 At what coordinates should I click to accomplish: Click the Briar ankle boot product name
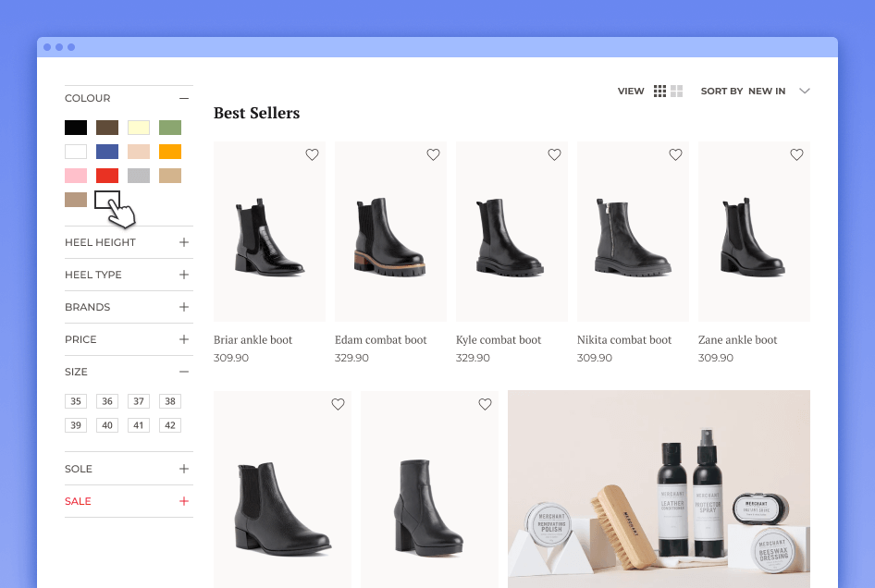point(252,339)
